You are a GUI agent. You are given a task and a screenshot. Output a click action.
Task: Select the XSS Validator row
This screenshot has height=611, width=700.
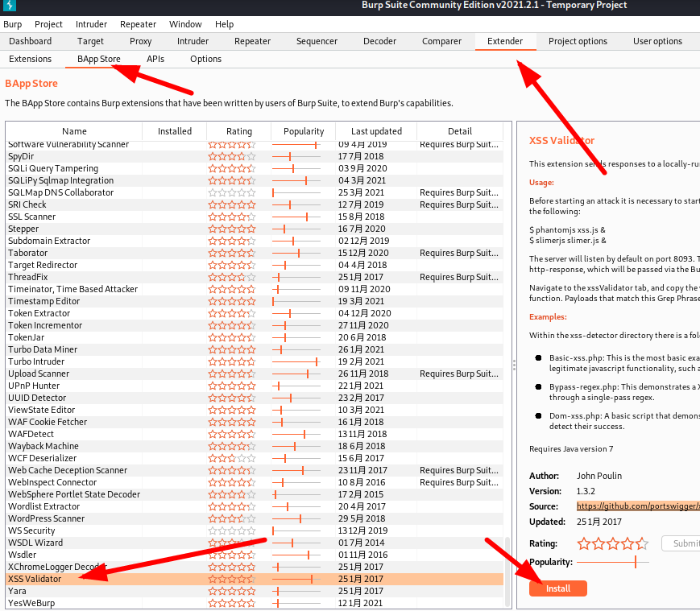point(255,579)
